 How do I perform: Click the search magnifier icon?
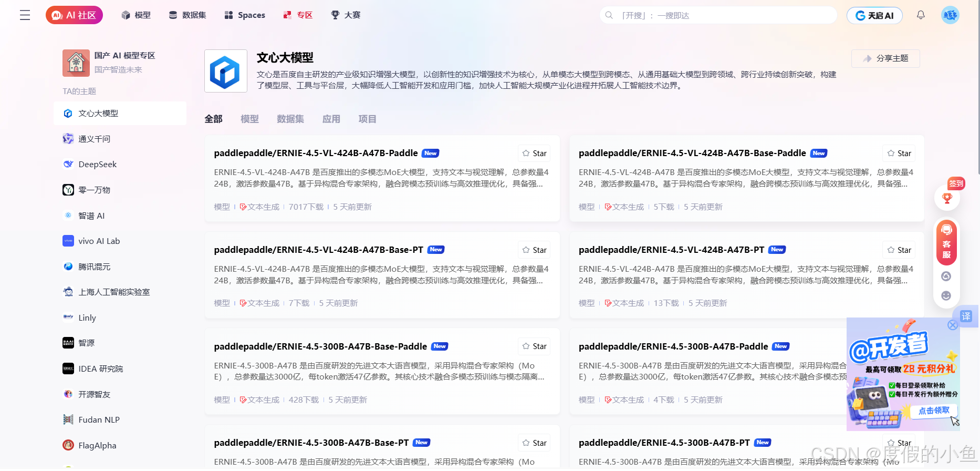point(609,15)
